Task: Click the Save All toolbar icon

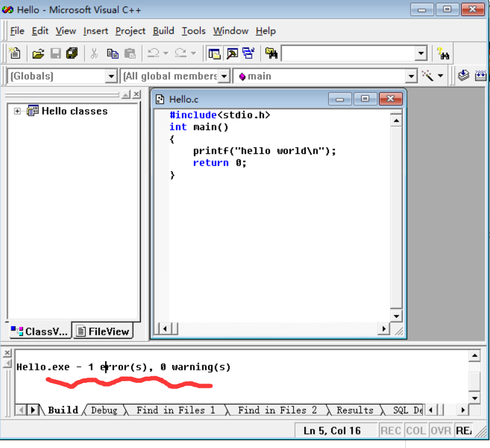Action: (72, 54)
